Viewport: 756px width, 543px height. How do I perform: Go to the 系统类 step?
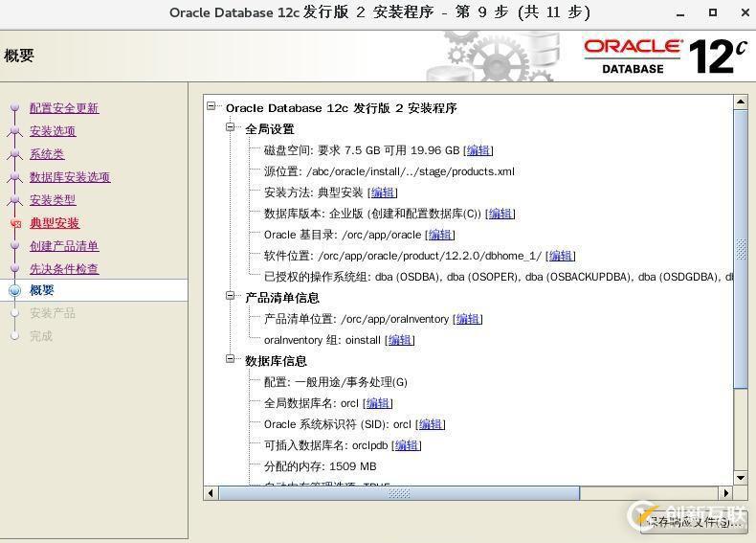coord(47,154)
